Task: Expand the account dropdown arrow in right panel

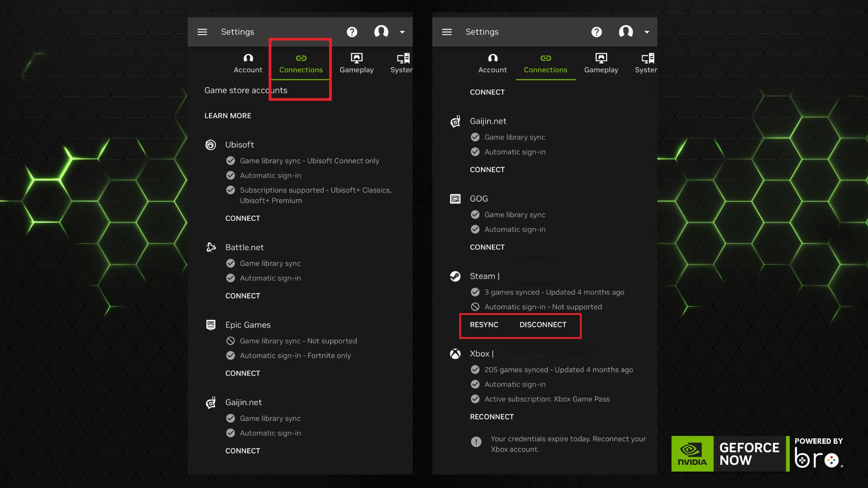Action: (x=646, y=32)
